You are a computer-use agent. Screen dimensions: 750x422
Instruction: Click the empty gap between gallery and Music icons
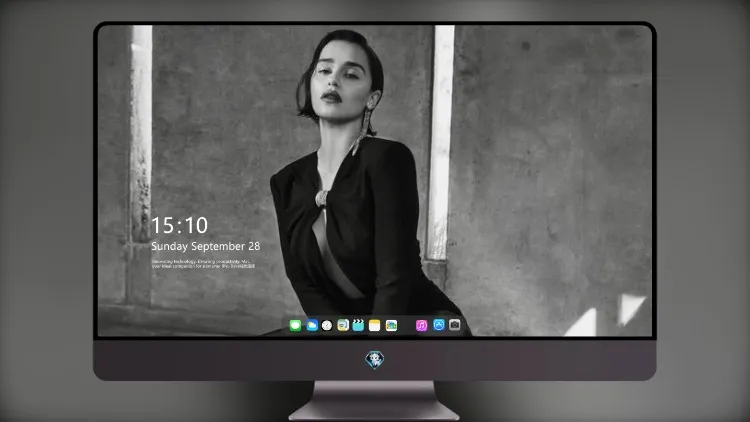click(407, 325)
